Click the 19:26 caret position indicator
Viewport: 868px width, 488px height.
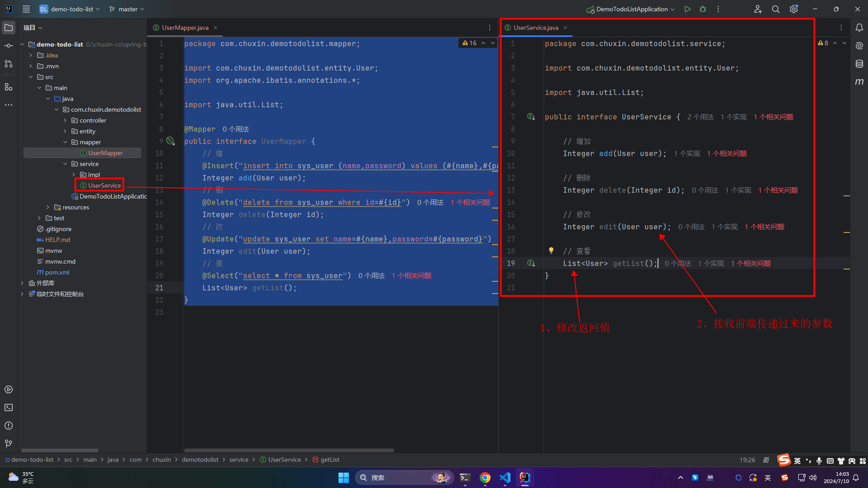point(747,460)
